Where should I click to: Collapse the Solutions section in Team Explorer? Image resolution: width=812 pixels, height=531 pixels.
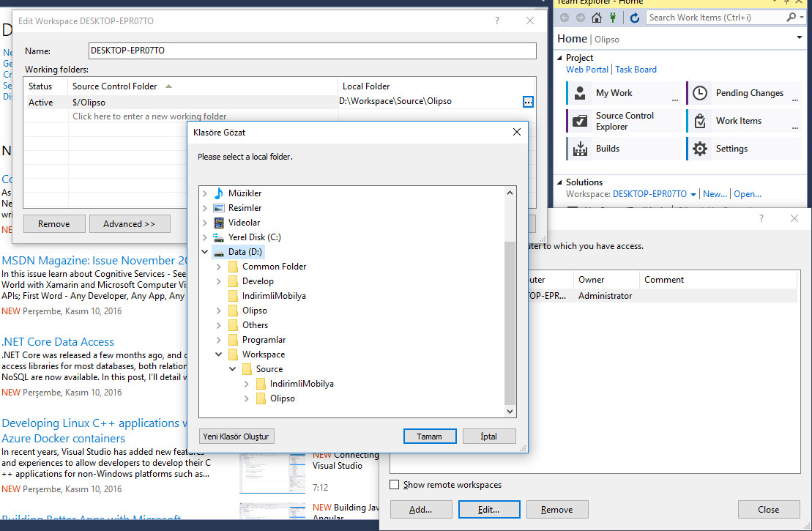[x=559, y=182]
